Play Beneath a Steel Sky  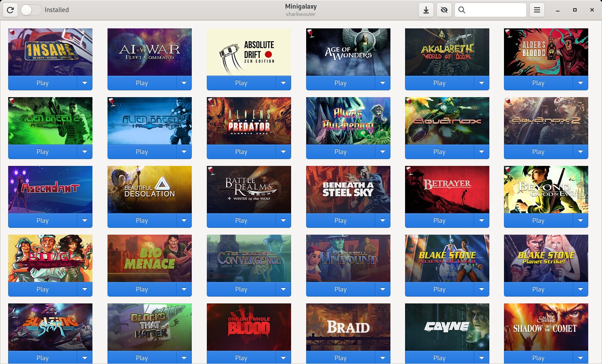tap(340, 220)
